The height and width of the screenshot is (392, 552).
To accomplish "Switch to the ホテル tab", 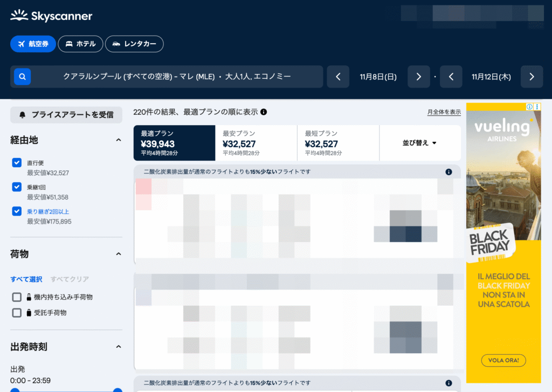I will coord(80,44).
